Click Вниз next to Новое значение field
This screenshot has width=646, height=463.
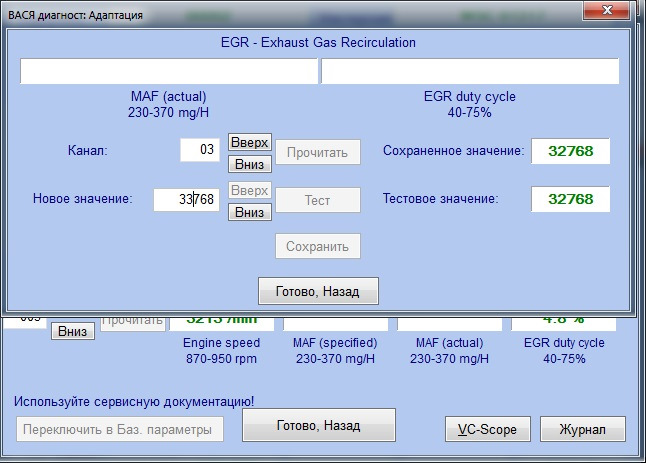250,212
